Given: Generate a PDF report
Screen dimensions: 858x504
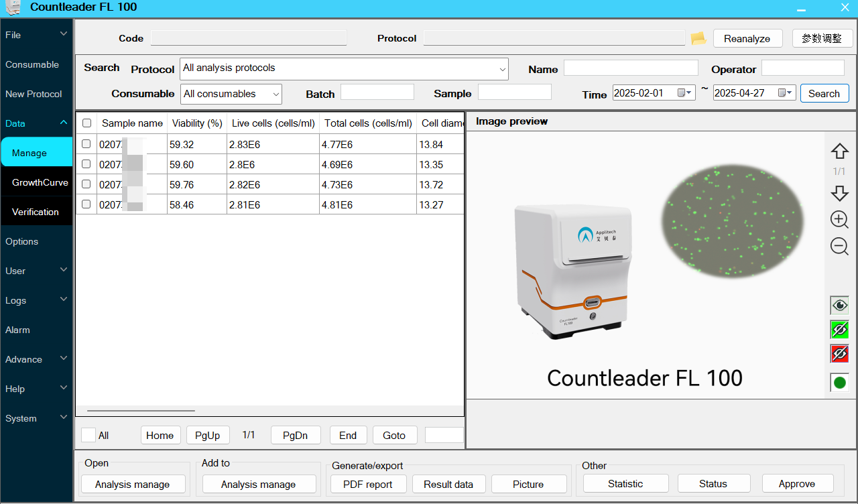Looking at the screenshot, I should click(369, 484).
